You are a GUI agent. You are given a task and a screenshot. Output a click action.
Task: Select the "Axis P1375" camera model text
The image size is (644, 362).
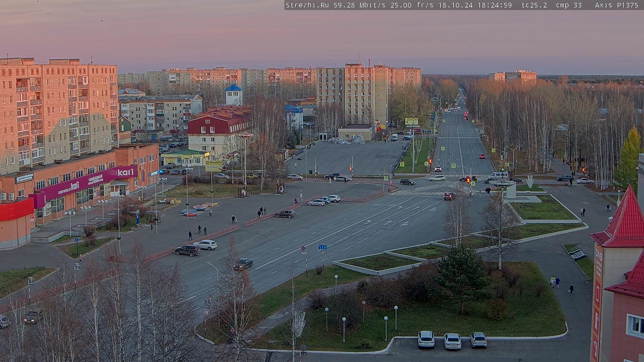pos(616,5)
